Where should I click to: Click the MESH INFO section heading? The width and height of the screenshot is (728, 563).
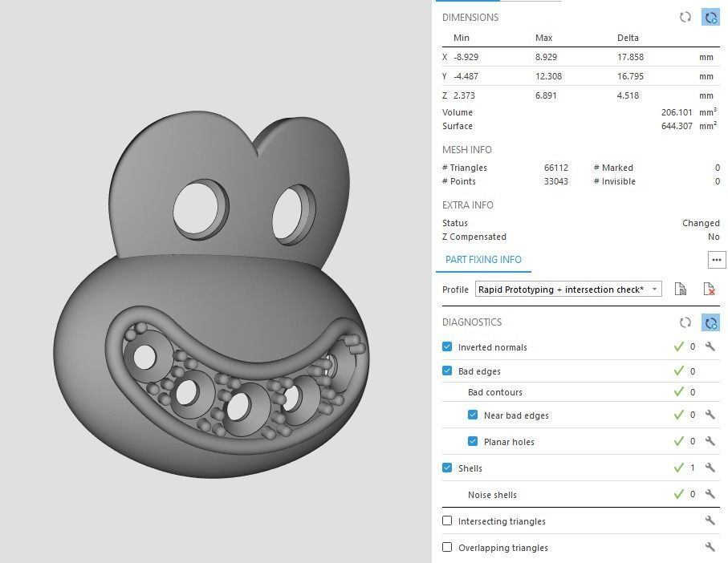pos(466,150)
